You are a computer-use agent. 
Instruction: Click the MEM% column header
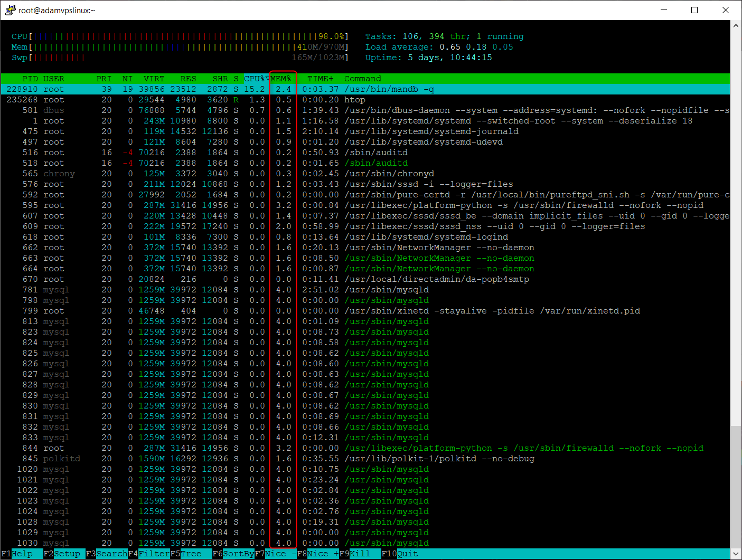(x=281, y=79)
